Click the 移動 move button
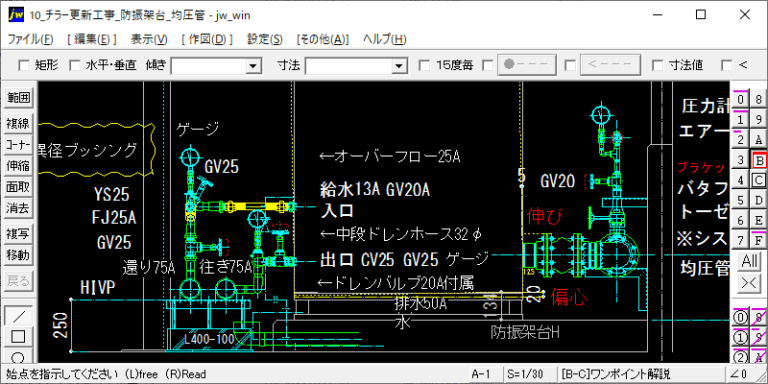The height and width of the screenshot is (384, 768). [18, 255]
